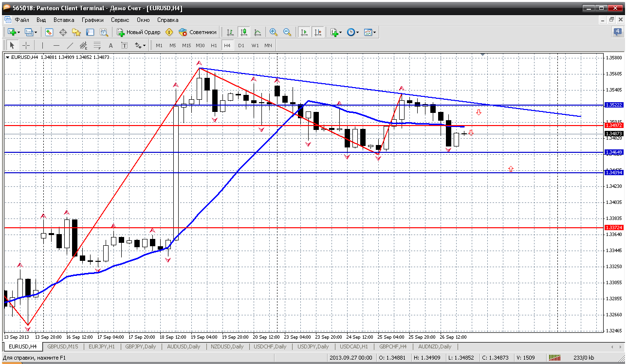Select the H4 timeframe button
The height and width of the screenshot is (364, 627).
click(227, 45)
